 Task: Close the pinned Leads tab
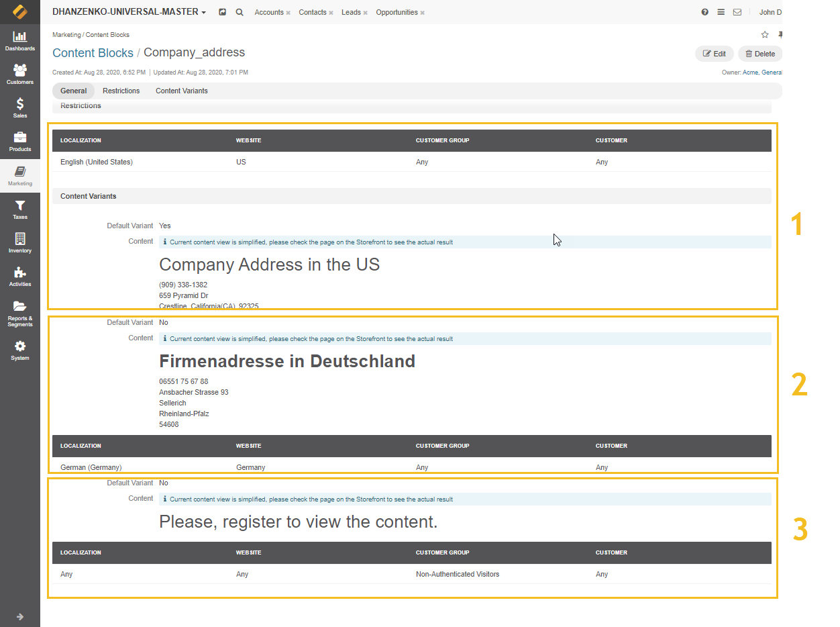[365, 13]
